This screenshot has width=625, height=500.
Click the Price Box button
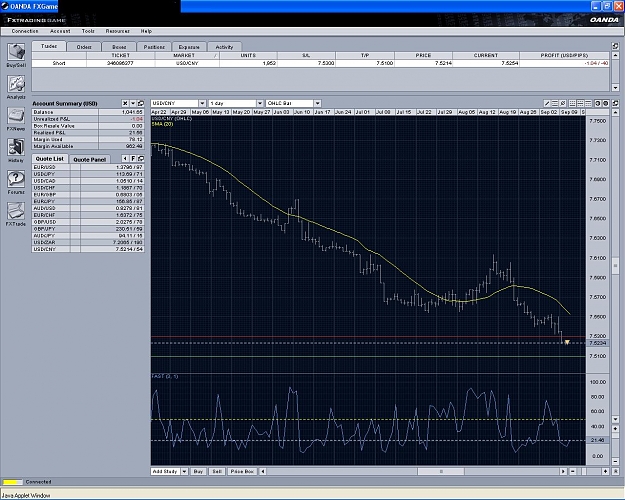coord(242,471)
